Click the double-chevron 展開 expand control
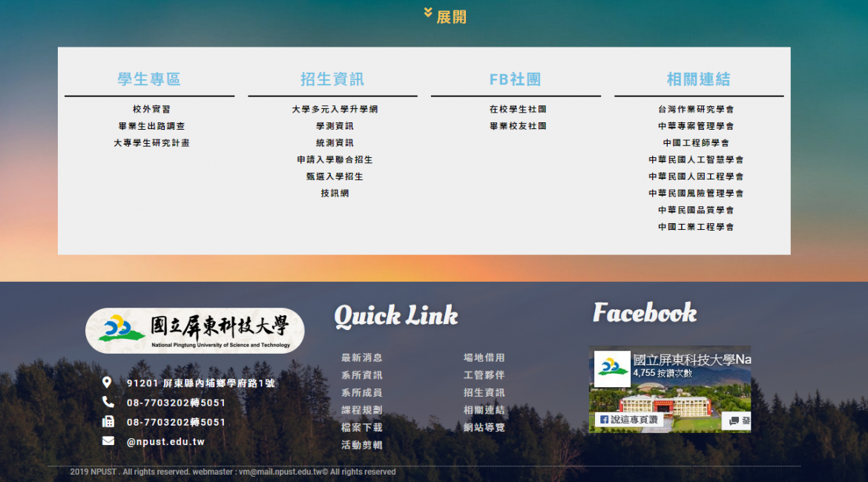Image resolution: width=868 pixels, height=482 pixels. (x=445, y=16)
